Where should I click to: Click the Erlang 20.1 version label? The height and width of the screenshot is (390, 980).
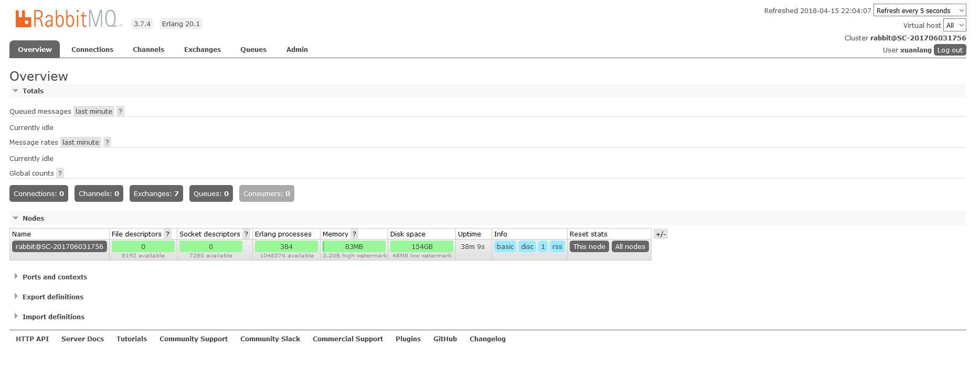point(181,24)
